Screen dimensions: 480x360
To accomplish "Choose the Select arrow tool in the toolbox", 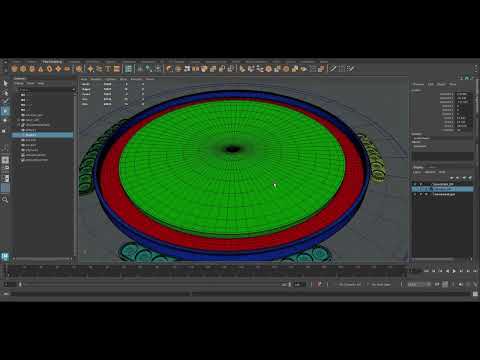I will [x=5, y=83].
